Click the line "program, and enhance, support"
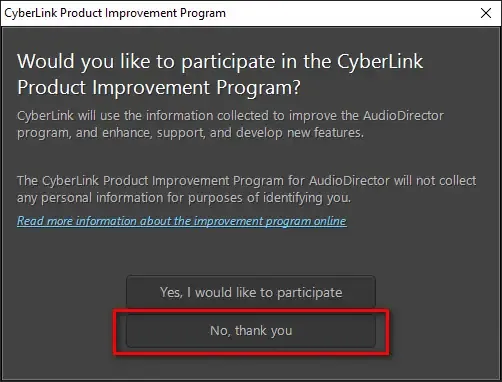This screenshot has width=502, height=382. 190,133
